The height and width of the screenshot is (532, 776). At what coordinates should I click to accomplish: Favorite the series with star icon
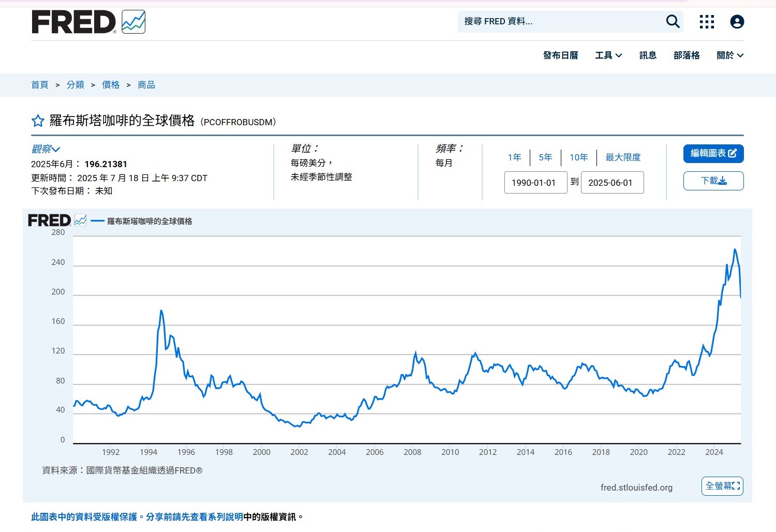click(x=38, y=121)
